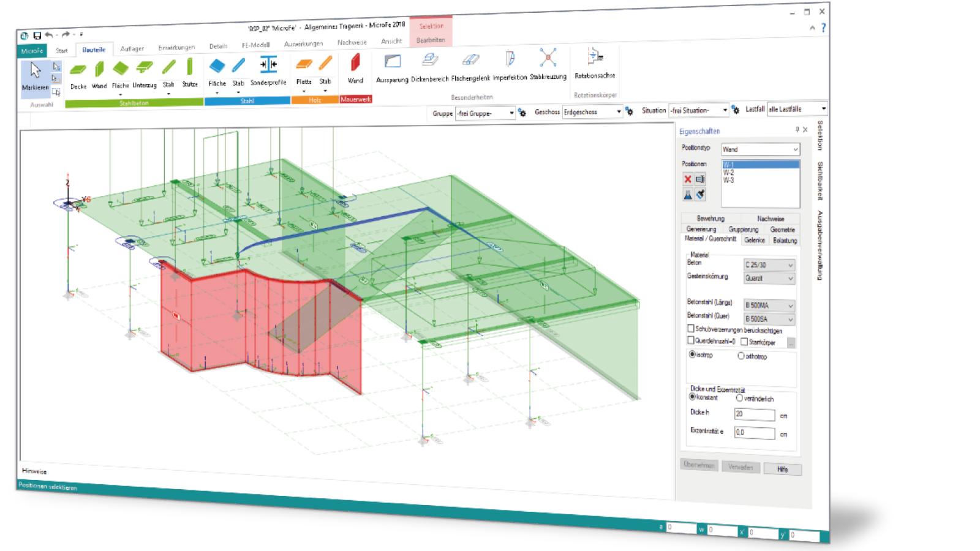Switch to the Auflager ribbon tab
This screenshot has height=551, width=980.
(132, 49)
